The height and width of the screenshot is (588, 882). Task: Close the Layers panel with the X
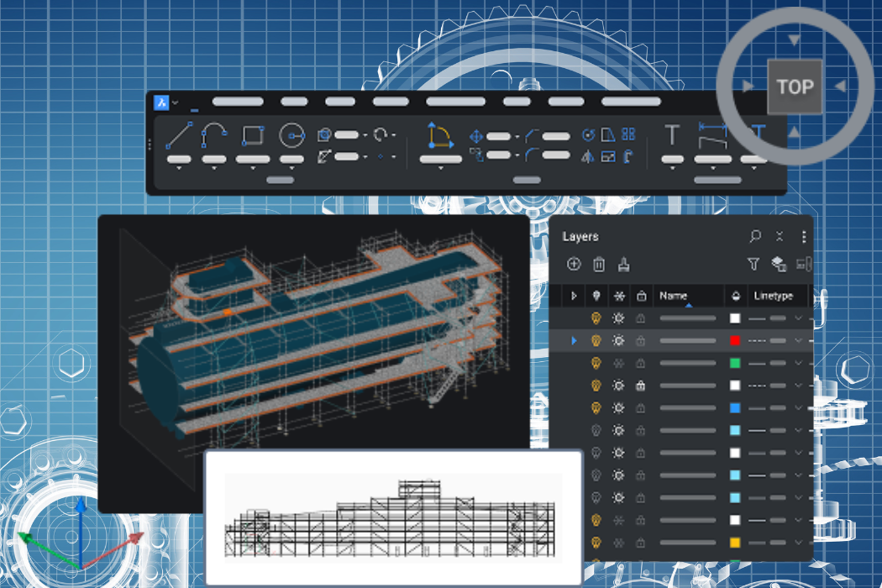point(780,236)
